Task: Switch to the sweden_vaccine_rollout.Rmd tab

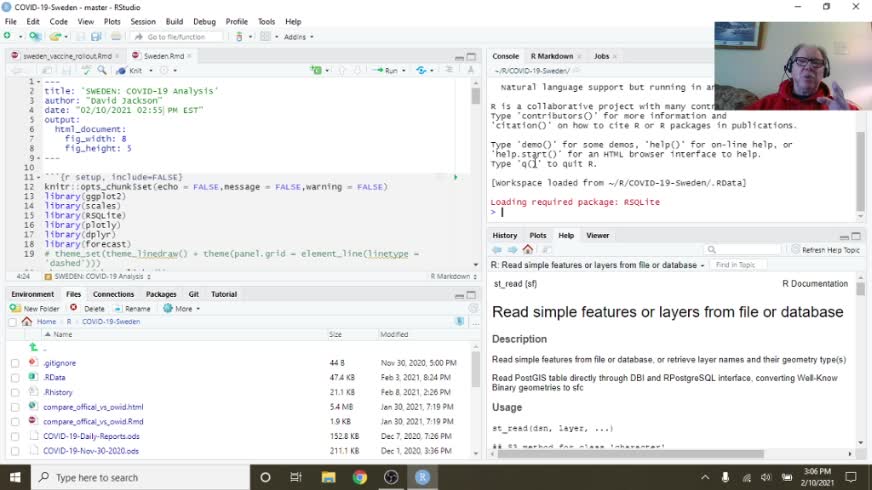Action: pos(67,56)
